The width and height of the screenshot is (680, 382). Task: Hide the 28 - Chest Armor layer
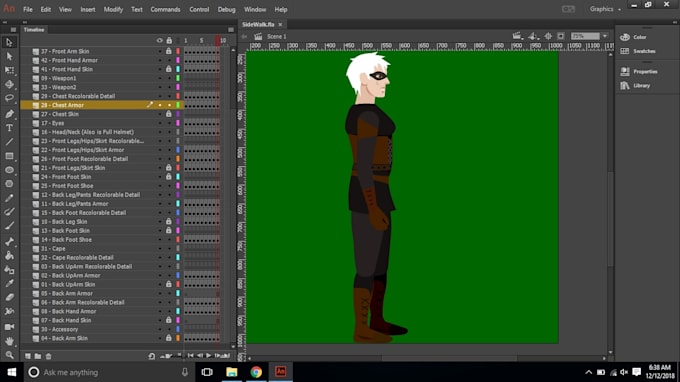click(160, 105)
